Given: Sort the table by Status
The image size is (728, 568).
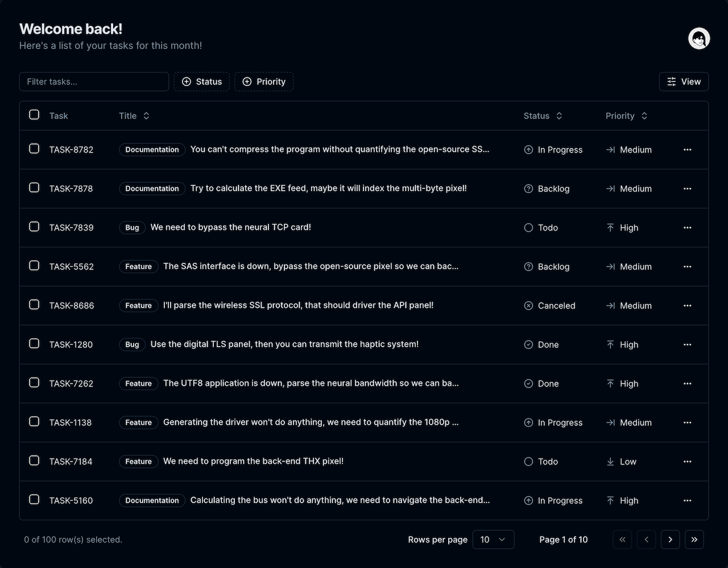Looking at the screenshot, I should point(542,116).
